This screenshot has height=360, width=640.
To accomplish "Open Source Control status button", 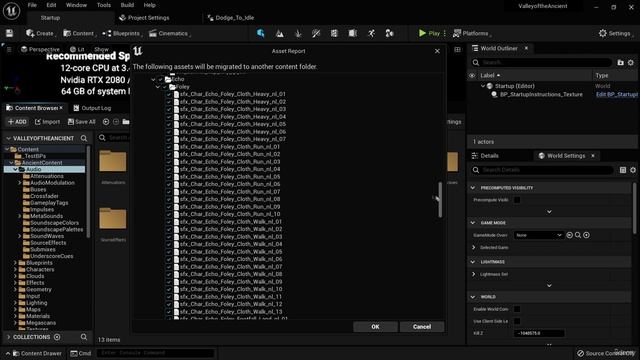I will pyautogui.click(x=605, y=353).
